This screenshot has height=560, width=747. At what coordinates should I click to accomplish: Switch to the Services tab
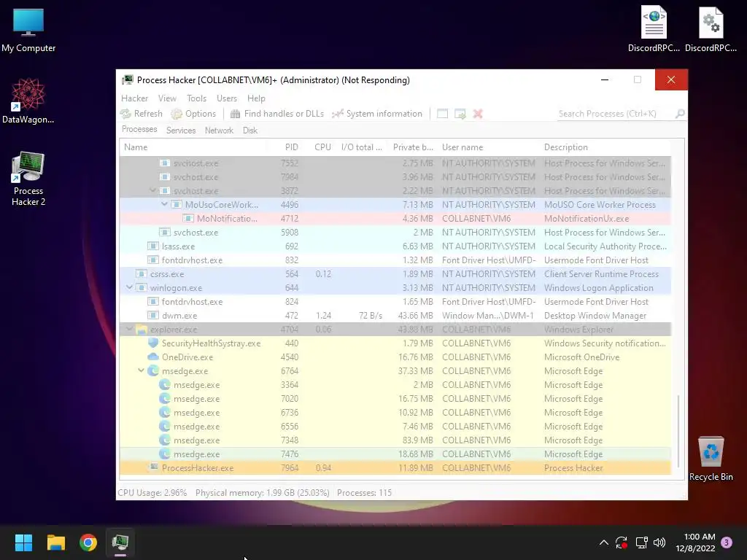tap(181, 131)
